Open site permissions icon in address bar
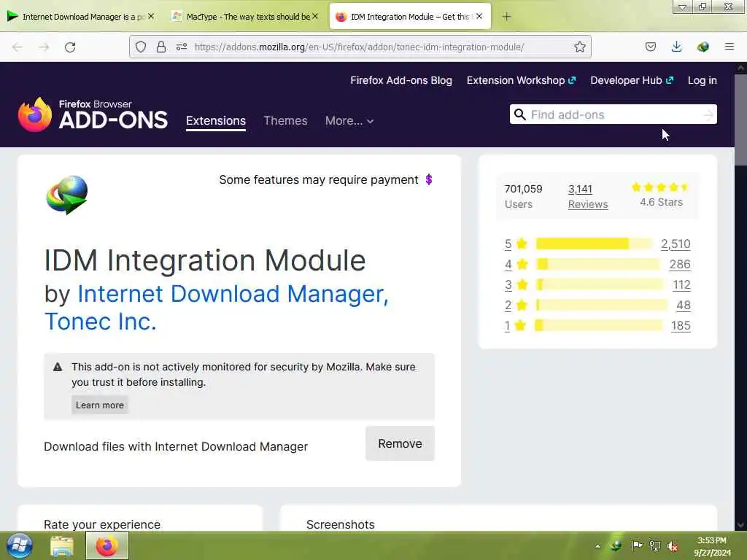The image size is (747, 560). tap(182, 47)
